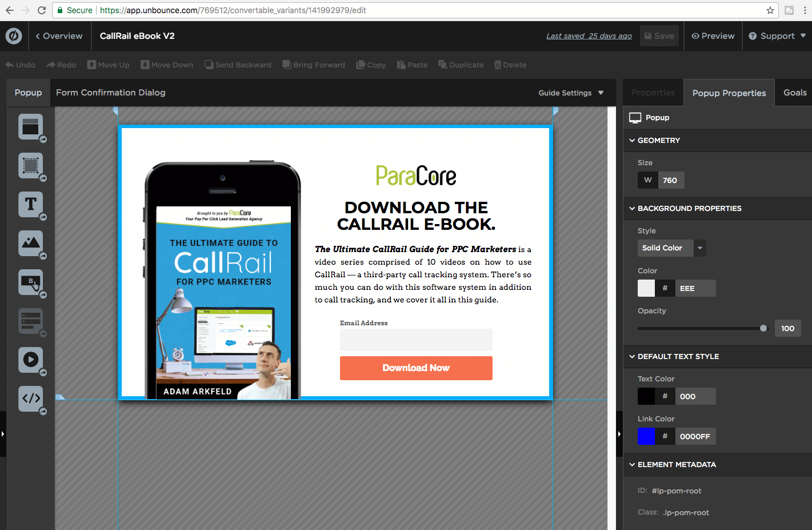Click Move Up in toolbar
Viewport: 812px width, 530px height.
(108, 65)
